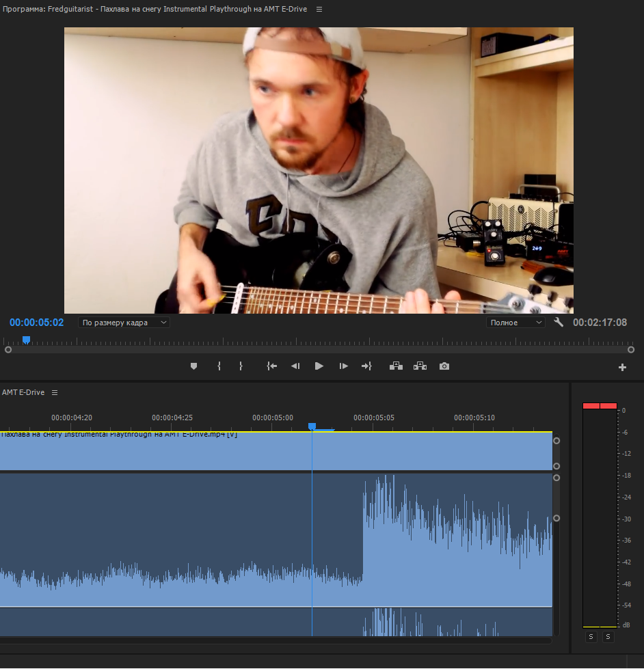644x669 pixels.
Task: Click the 00:00:04:25 ruler label
Action: point(172,418)
